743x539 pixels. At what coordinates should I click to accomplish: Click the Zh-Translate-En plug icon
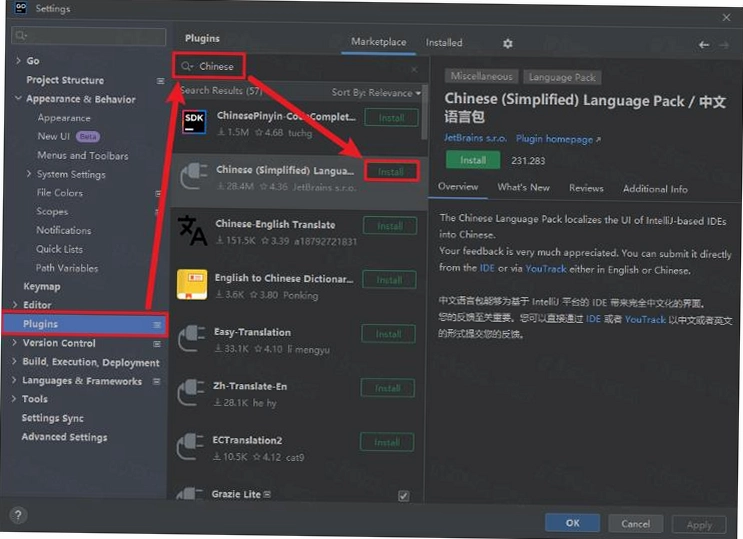(x=190, y=393)
